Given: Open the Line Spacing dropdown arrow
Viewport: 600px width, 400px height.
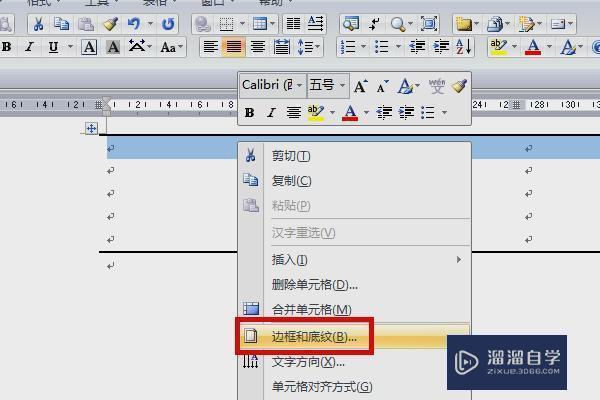Looking at the screenshot, I should tap(318, 47).
